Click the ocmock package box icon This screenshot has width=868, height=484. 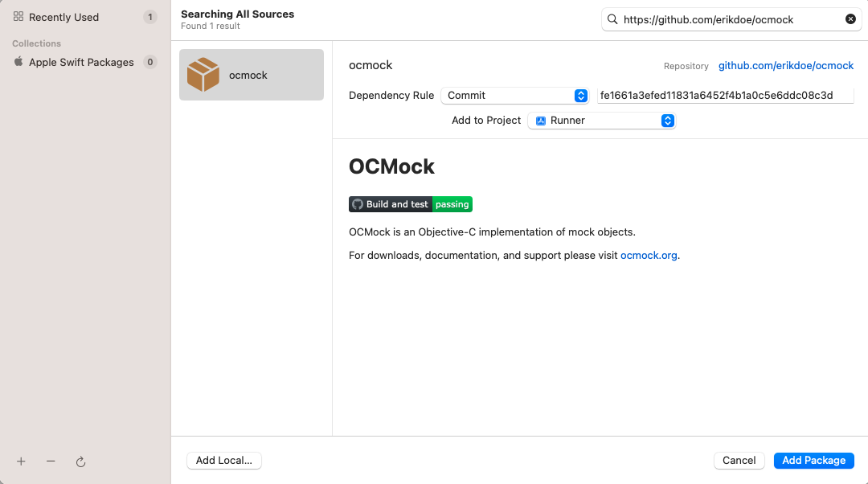[204, 74]
